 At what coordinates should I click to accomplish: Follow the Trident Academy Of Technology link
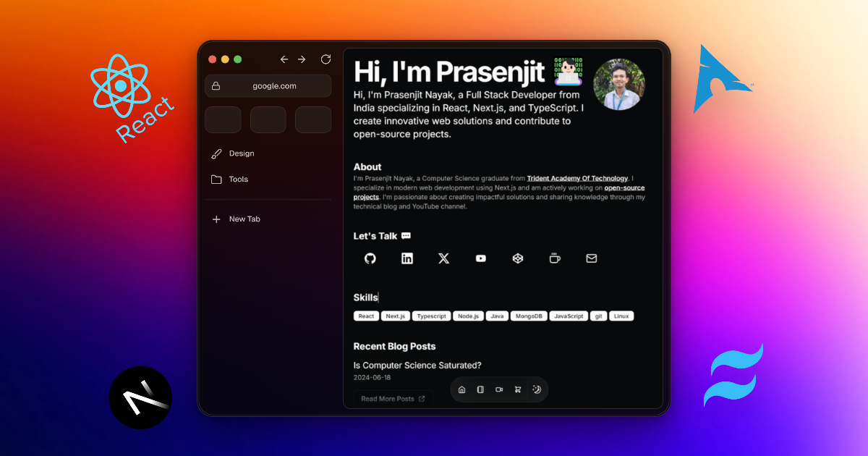pyautogui.click(x=577, y=178)
